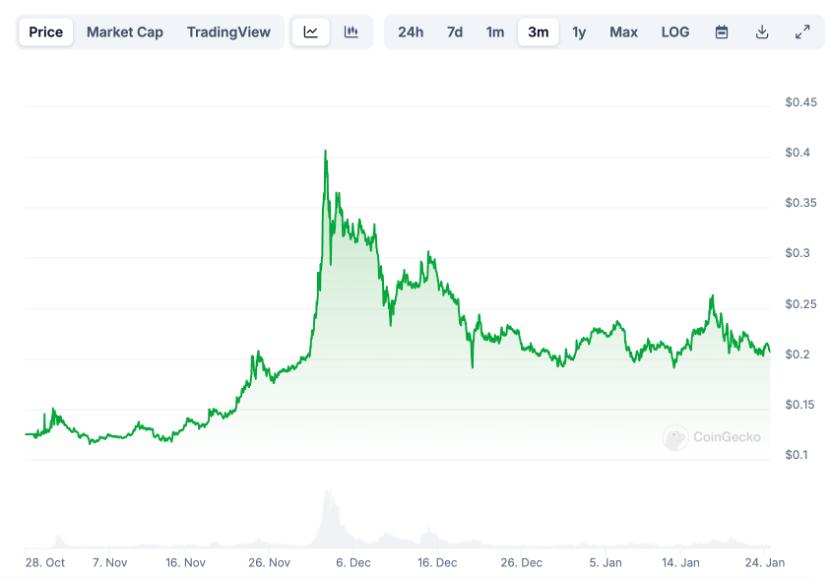Click the 16. Dec date label
The height and width of the screenshot is (582, 832).
click(x=438, y=563)
